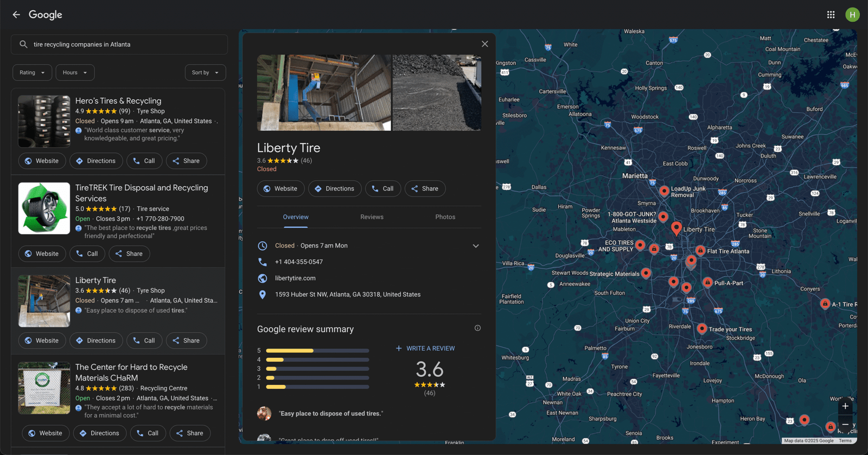This screenshot has width=868, height=455.
Task: Click the phone icon beside +1 404-355-0547
Action: click(x=263, y=262)
